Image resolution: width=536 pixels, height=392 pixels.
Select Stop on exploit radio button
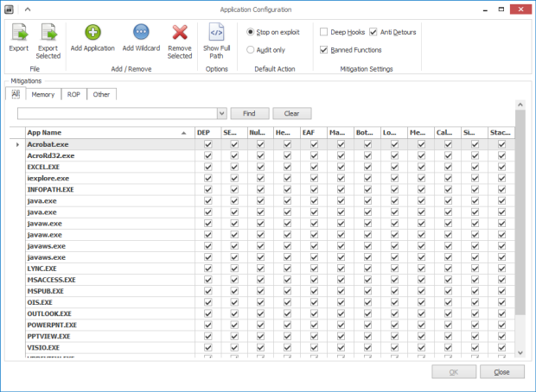point(251,32)
